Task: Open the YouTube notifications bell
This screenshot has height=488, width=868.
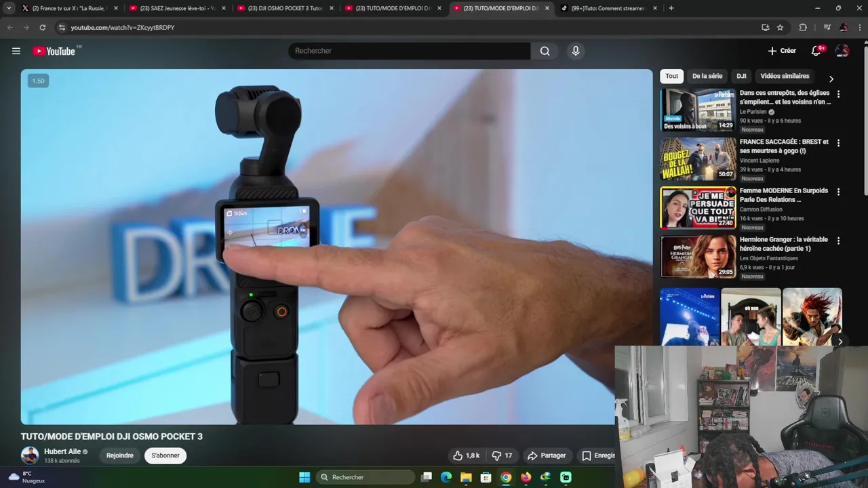Action: click(816, 51)
